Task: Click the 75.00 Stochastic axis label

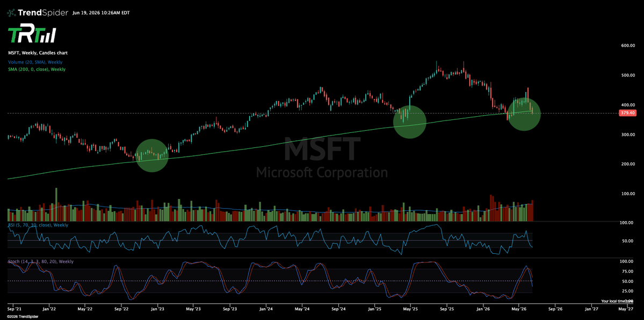Action: click(x=627, y=272)
